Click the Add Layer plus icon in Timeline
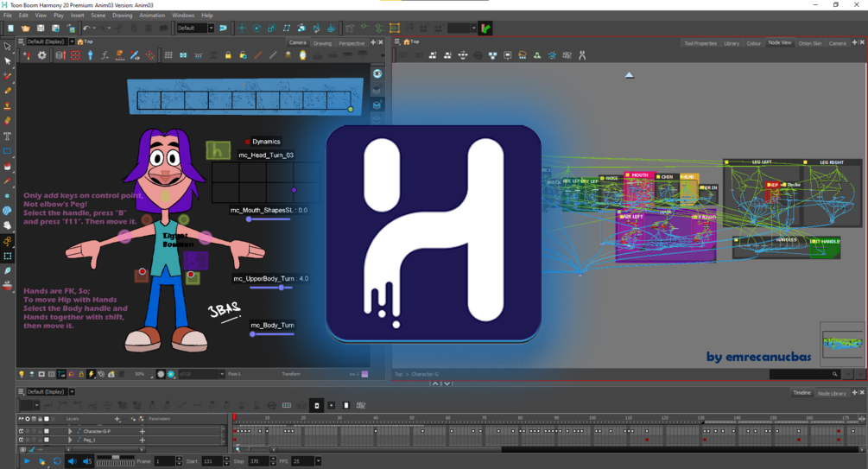 tap(117, 419)
